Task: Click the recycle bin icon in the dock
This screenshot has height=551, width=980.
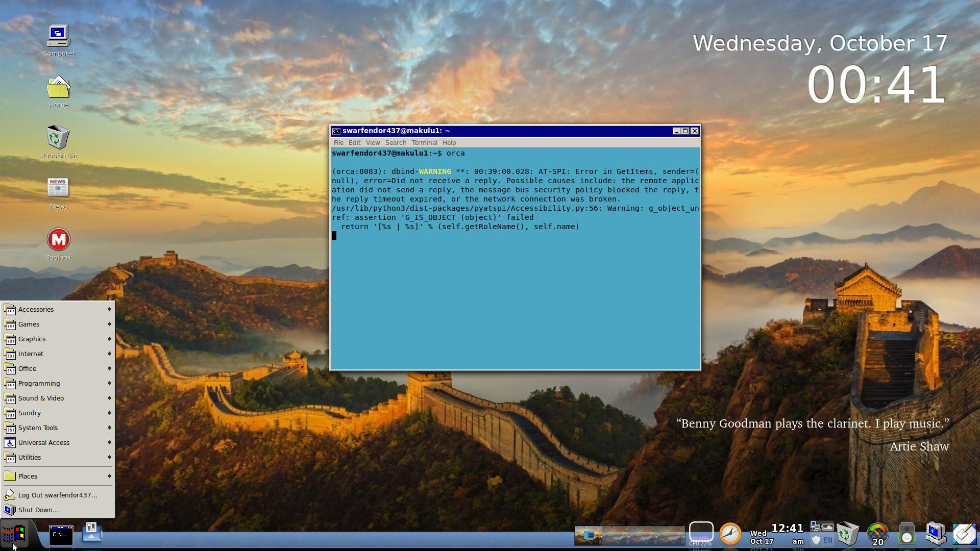Action: pyautogui.click(x=847, y=534)
